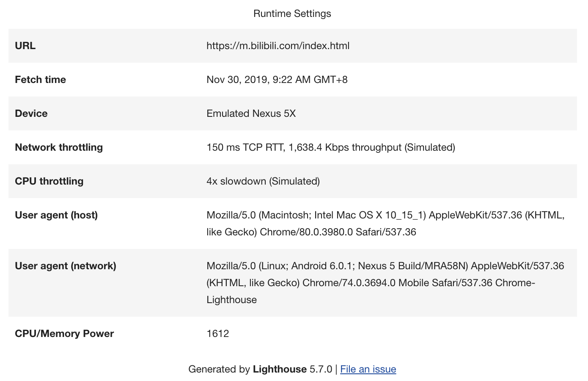This screenshot has height=381, width=588.
Task: Click the Fetch time label
Action: tap(40, 80)
